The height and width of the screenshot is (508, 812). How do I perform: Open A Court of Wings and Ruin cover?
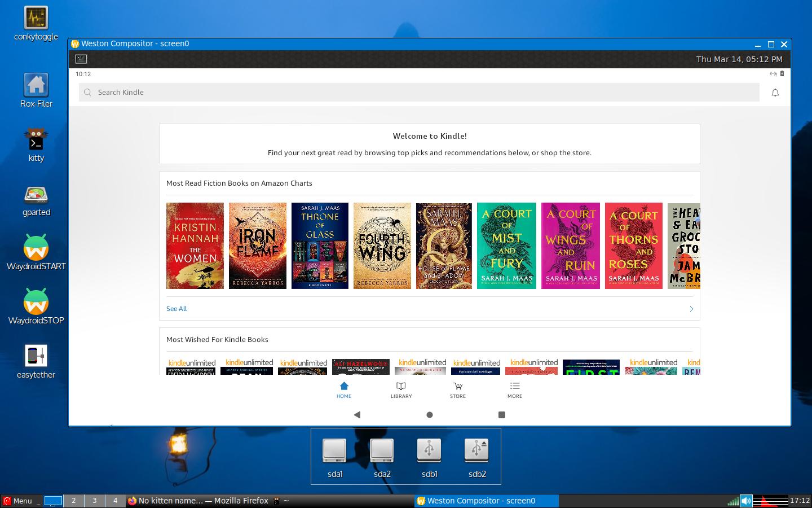pyautogui.click(x=571, y=246)
